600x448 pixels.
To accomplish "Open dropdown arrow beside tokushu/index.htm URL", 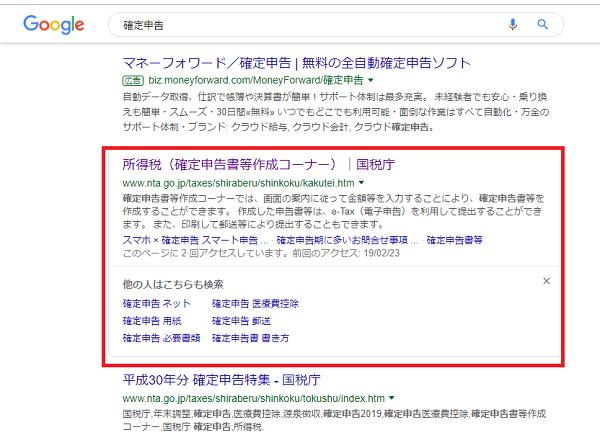I will pyautogui.click(x=391, y=398).
